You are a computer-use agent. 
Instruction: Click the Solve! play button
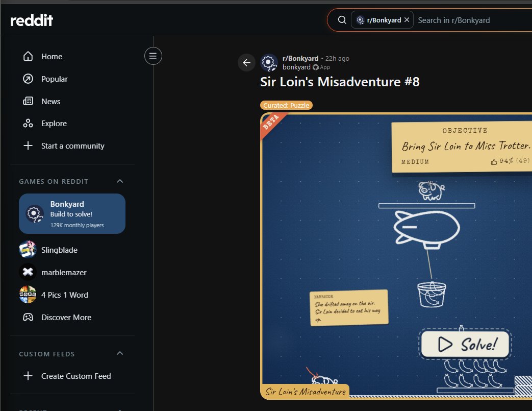[x=466, y=344]
